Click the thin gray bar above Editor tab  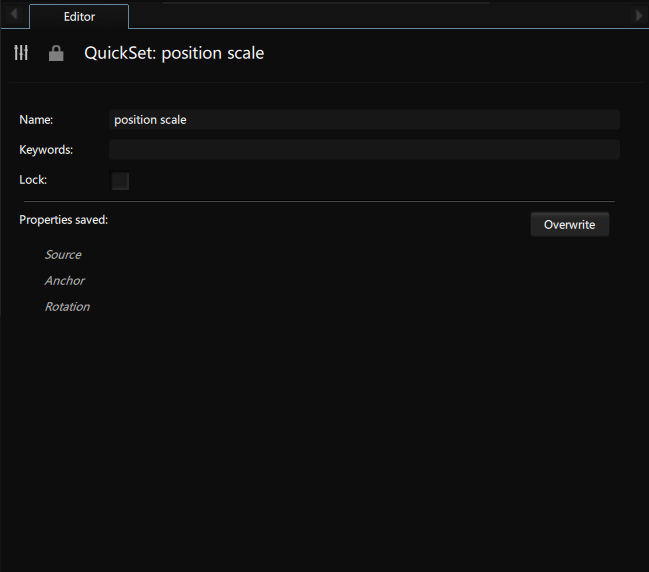coord(326,2)
